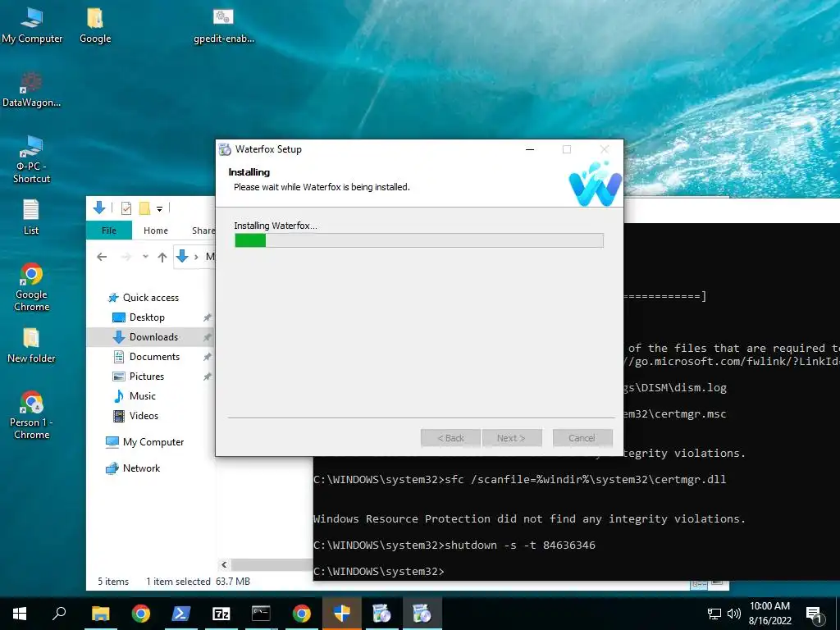Select the gpedit-enab... desktop file
The height and width of the screenshot is (630, 840).
pyautogui.click(x=223, y=25)
